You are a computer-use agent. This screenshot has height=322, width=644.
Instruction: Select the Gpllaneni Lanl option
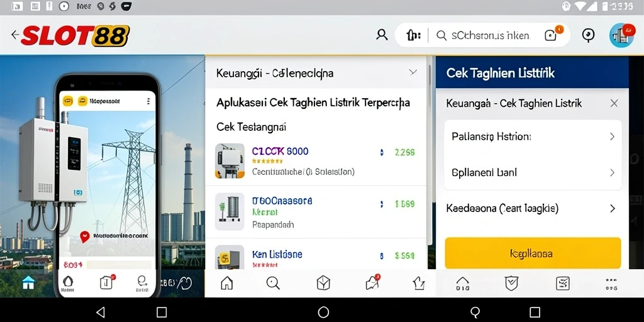coord(533,172)
